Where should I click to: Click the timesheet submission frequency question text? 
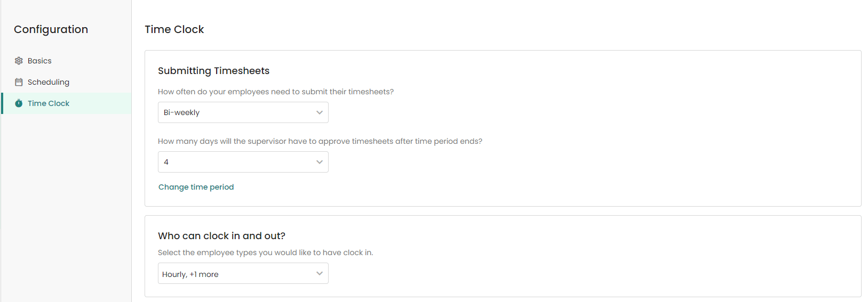(x=275, y=92)
